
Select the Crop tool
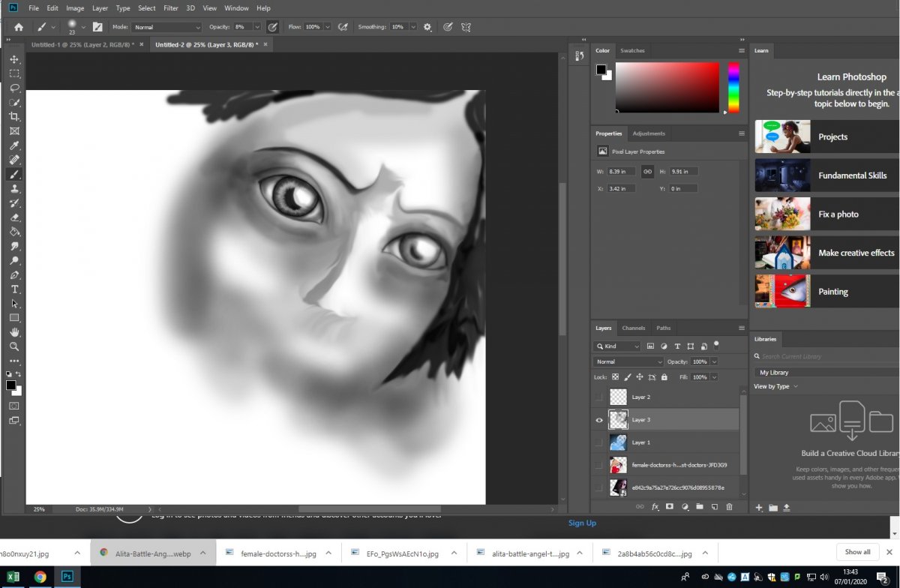14,117
